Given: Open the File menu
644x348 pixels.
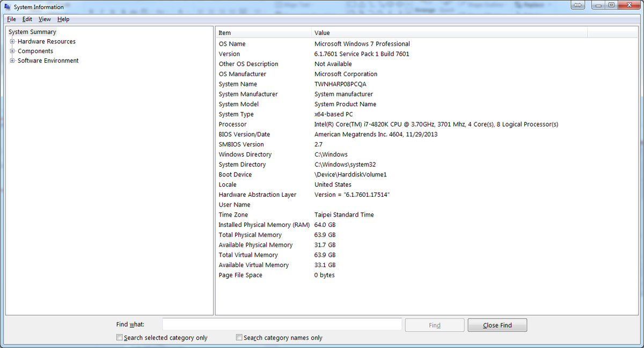Looking at the screenshot, I should [11, 19].
